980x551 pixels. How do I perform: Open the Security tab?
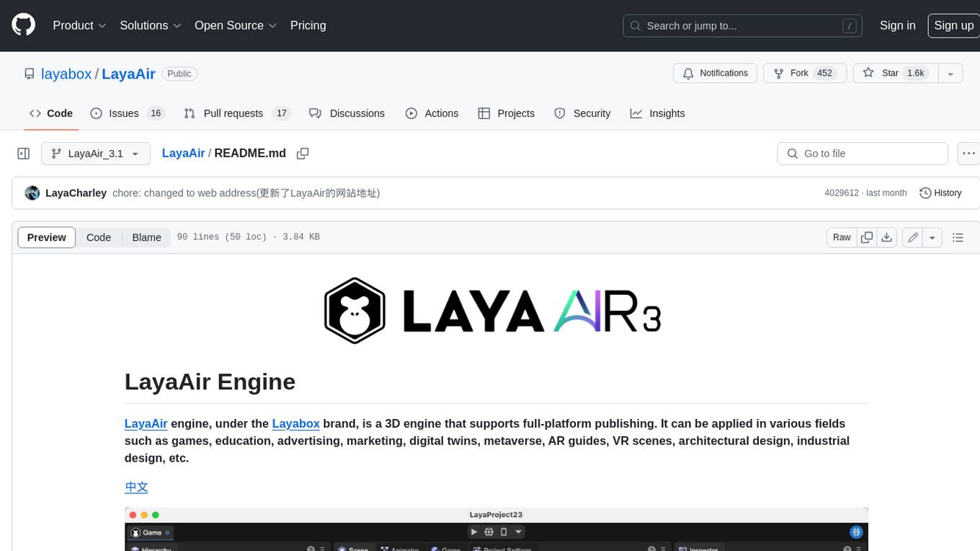click(582, 113)
